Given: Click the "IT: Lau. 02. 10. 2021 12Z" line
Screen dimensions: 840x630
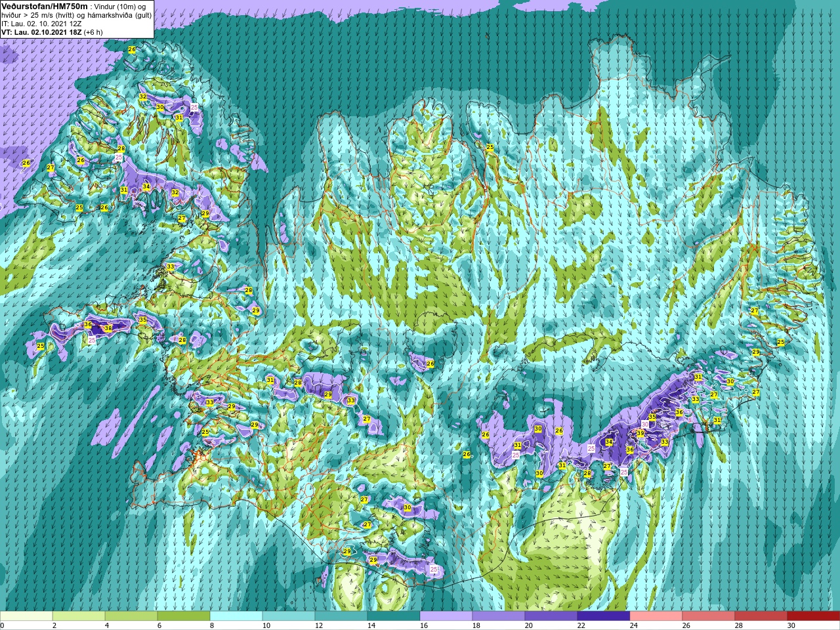Looking at the screenshot, I should point(41,23).
